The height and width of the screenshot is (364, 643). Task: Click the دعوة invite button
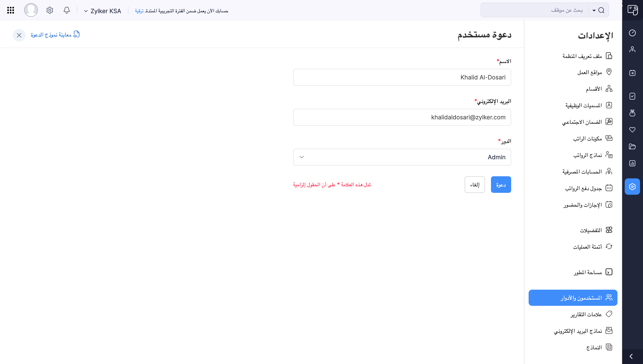[501, 185]
